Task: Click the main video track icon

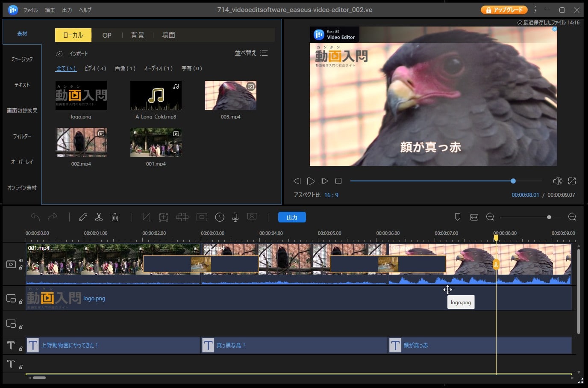Action: [11, 264]
